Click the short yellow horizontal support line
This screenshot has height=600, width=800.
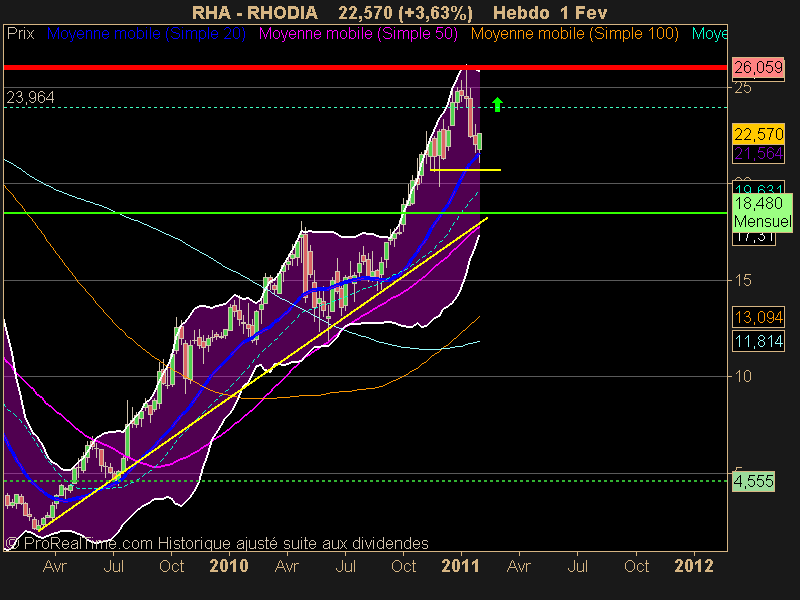coord(465,170)
